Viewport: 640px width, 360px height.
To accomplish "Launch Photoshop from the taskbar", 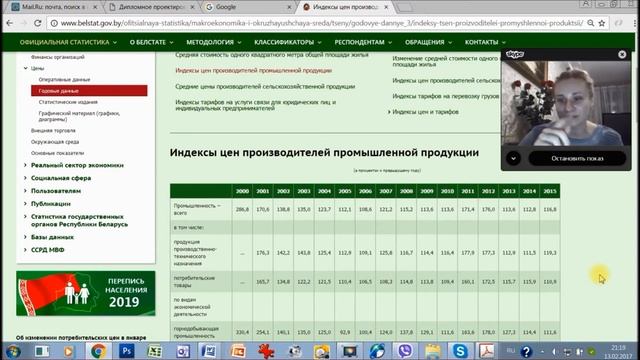I will click(x=126, y=351).
